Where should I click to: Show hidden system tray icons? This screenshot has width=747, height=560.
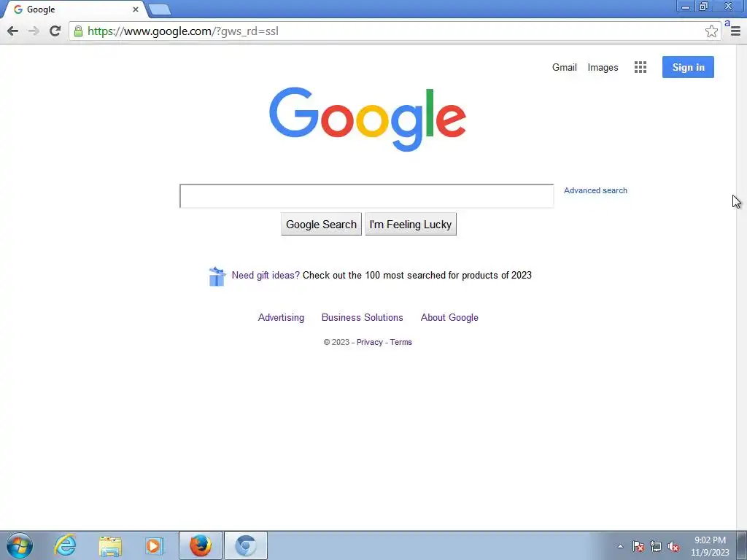620,547
